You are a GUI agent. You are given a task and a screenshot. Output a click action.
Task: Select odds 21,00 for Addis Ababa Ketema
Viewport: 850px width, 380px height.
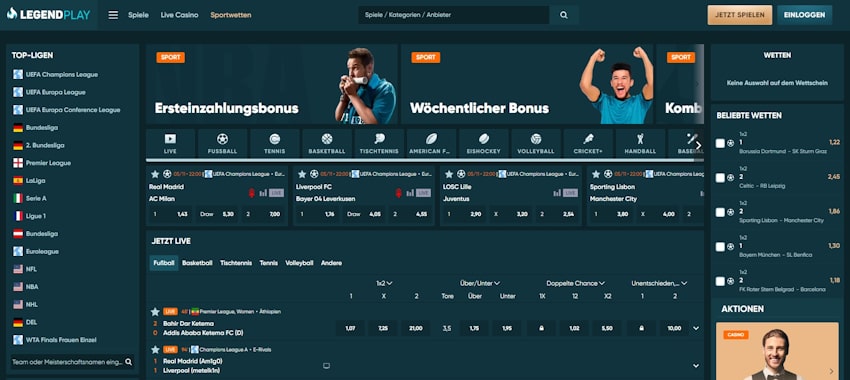pos(416,329)
